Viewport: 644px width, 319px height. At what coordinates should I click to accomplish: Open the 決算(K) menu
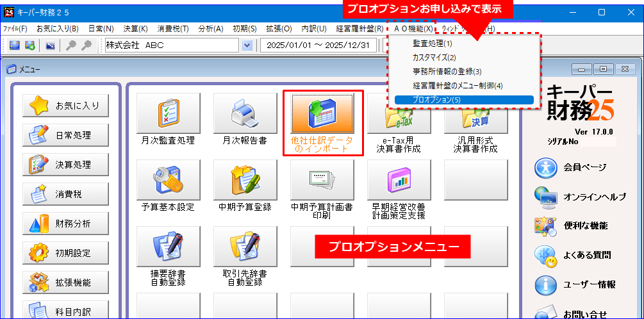coord(136,29)
